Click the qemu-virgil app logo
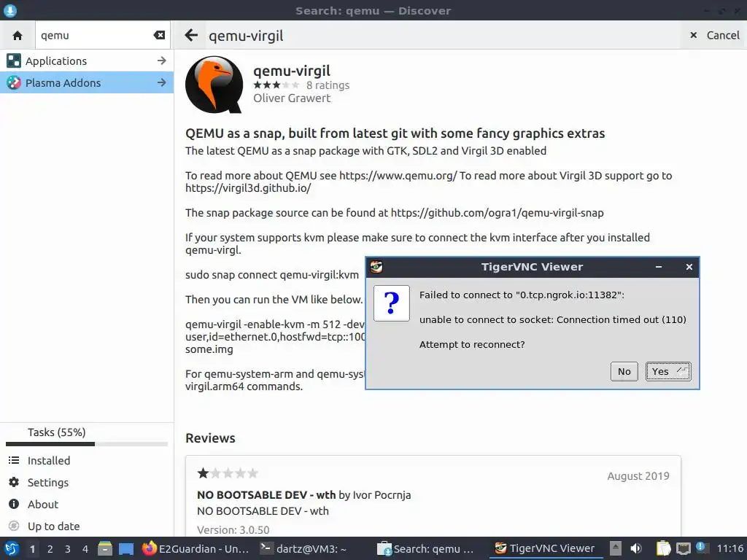Screen dimensions: 747x560 tap(214, 85)
